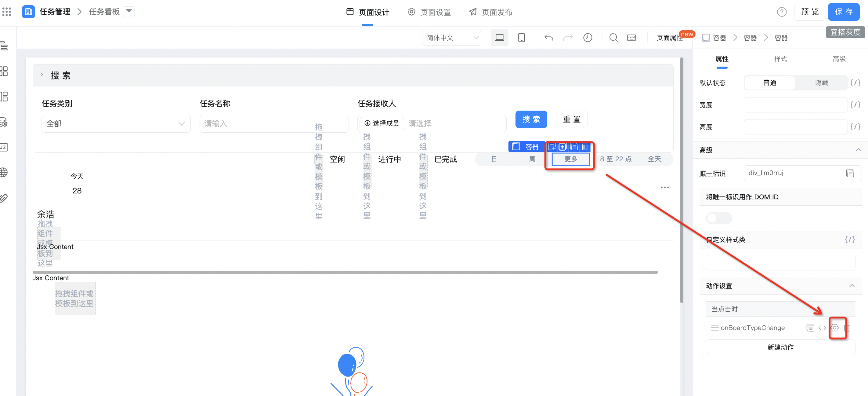Image resolution: width=868 pixels, height=396 pixels.
Task: Click the 任务管理 app logo icon
Action: pyautogui.click(x=28, y=12)
